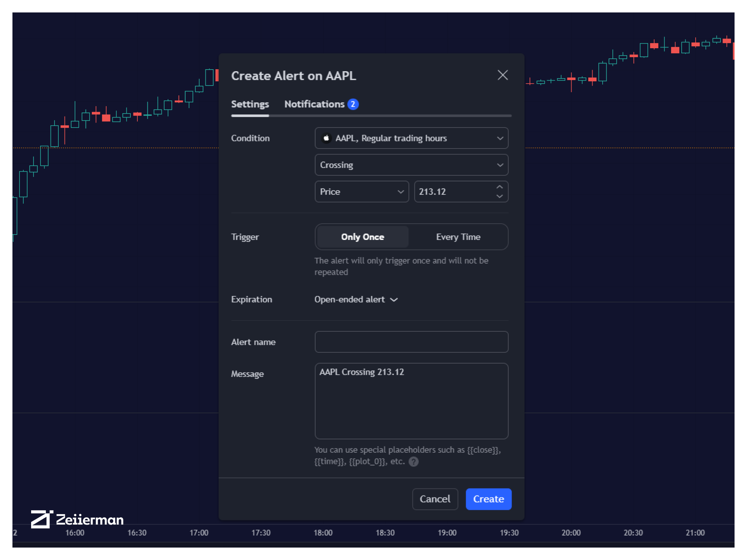Viewport: 747px width, 560px height.
Task: Open the Price type dropdown
Action: click(361, 192)
